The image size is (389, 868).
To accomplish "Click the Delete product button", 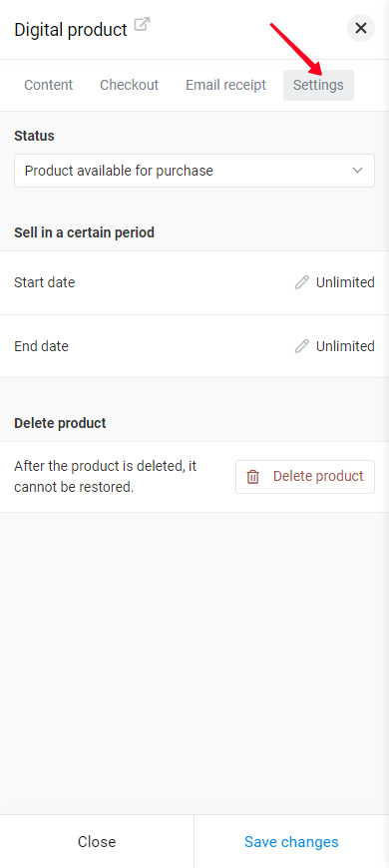I will coord(305,477).
